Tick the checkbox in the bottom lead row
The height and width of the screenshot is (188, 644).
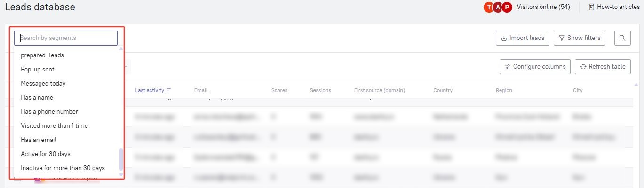coord(17,179)
